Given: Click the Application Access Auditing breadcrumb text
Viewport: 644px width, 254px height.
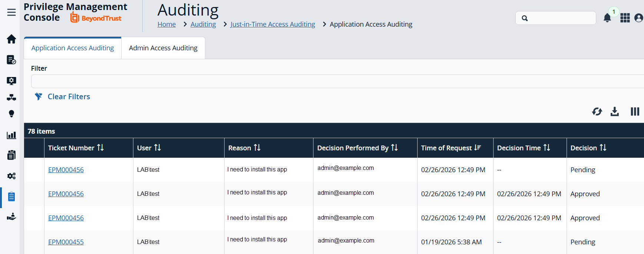Looking at the screenshot, I should click(x=371, y=24).
